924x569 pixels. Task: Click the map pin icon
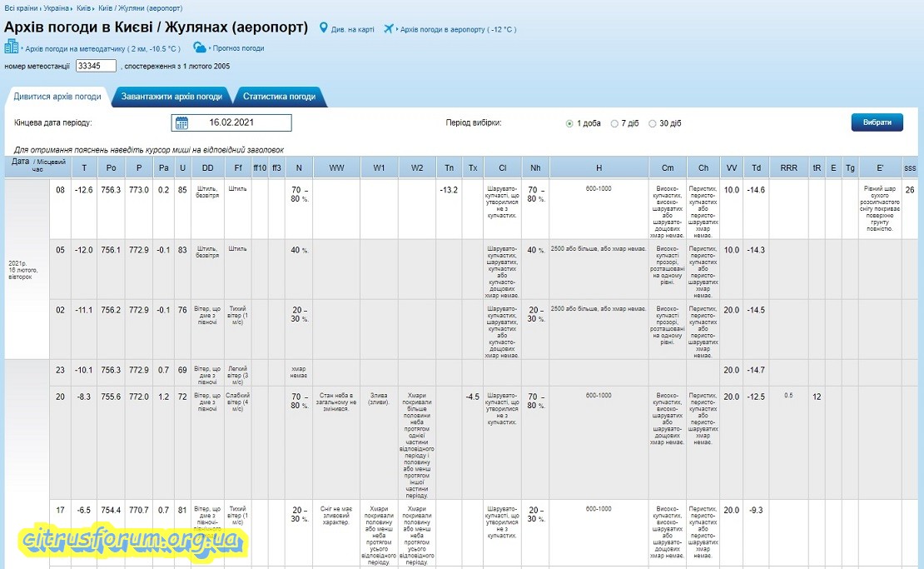coord(324,28)
